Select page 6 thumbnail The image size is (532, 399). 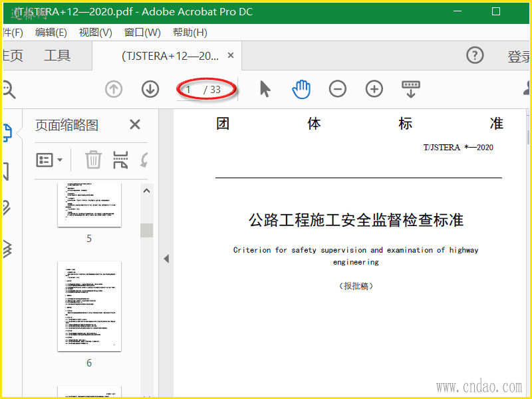89,307
